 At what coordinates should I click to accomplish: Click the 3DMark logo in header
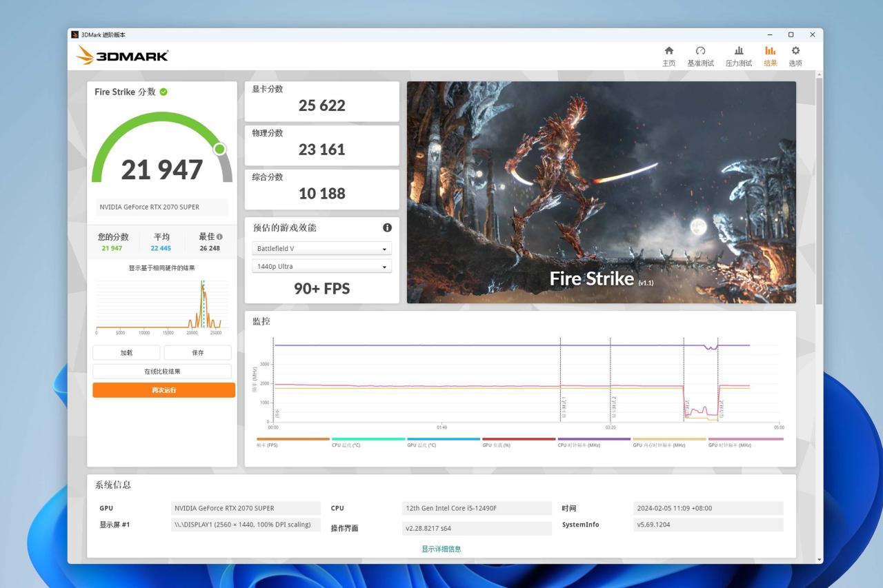click(x=123, y=55)
